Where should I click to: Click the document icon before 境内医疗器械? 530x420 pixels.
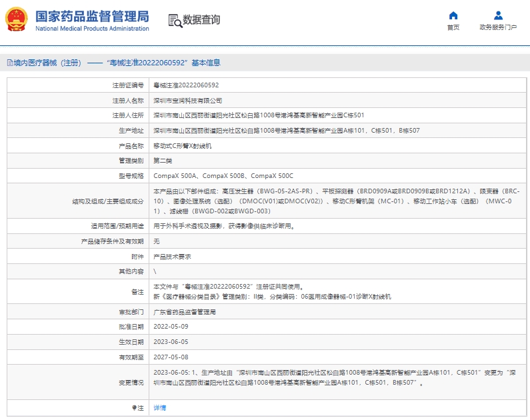coord(10,63)
